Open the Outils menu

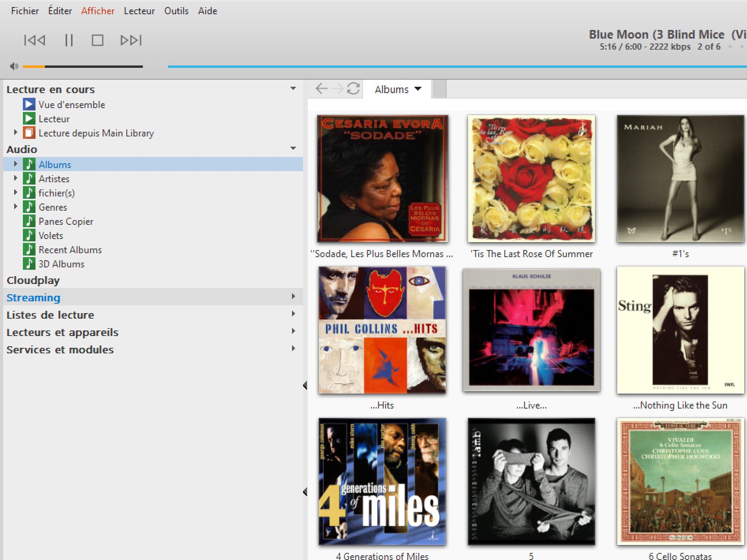(176, 11)
